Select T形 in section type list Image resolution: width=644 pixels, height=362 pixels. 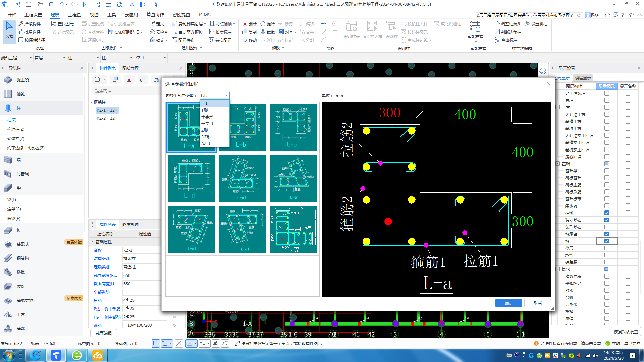coord(215,110)
